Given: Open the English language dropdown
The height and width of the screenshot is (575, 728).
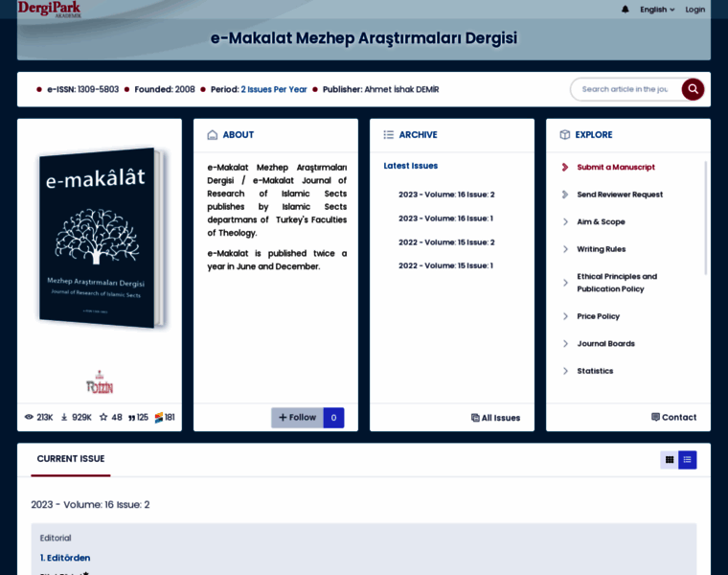Looking at the screenshot, I should click(657, 10).
